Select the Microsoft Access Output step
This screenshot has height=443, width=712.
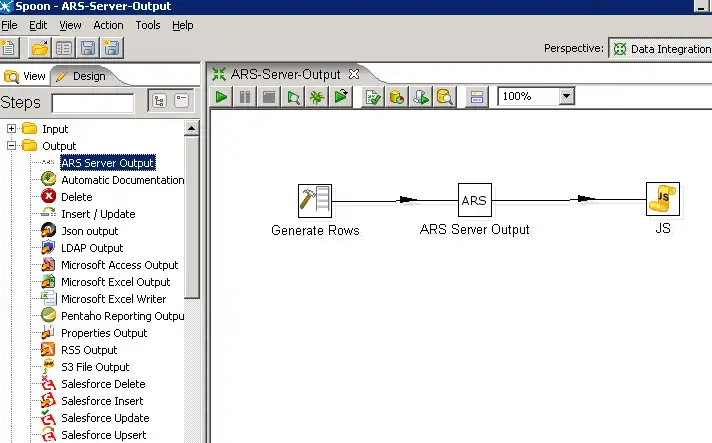(x=119, y=265)
